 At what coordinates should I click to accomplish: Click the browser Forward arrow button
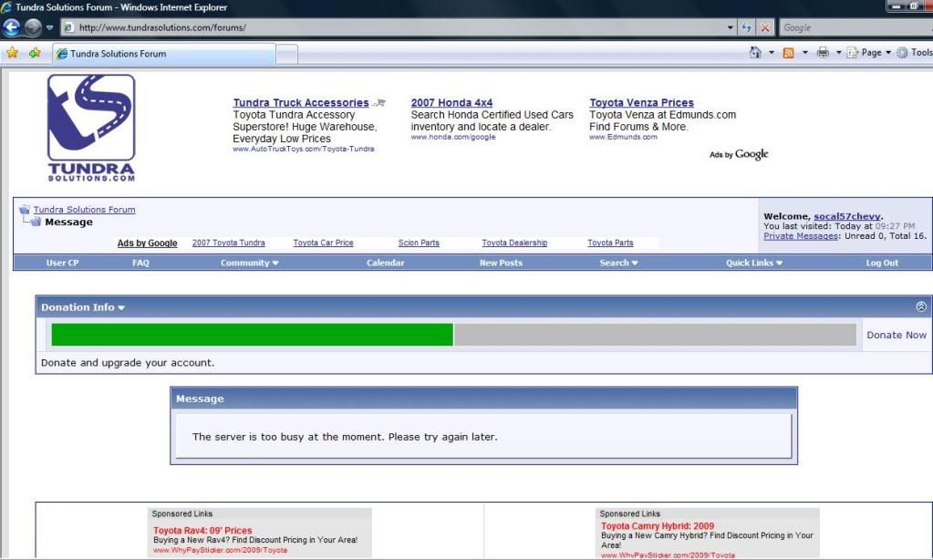[x=33, y=27]
